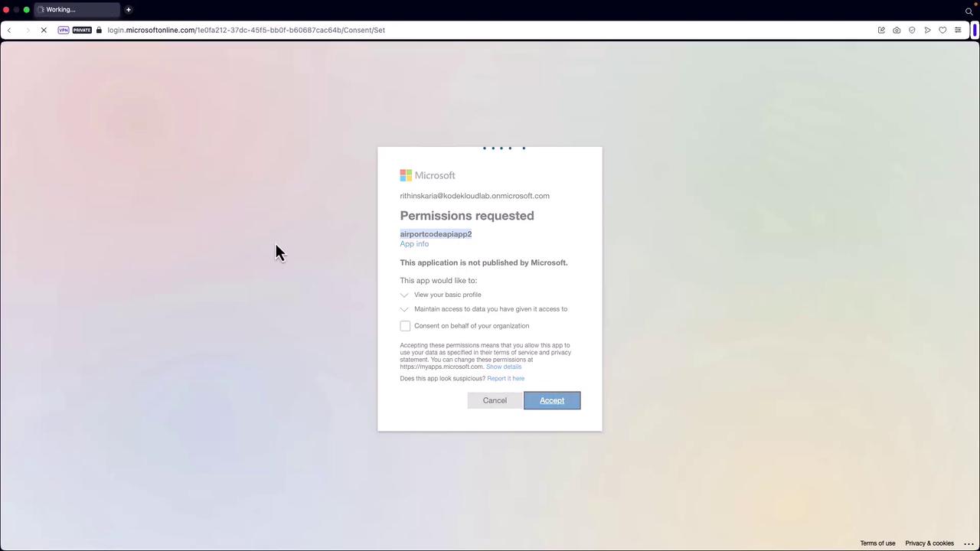Open the privacy shield icon

coord(912,30)
